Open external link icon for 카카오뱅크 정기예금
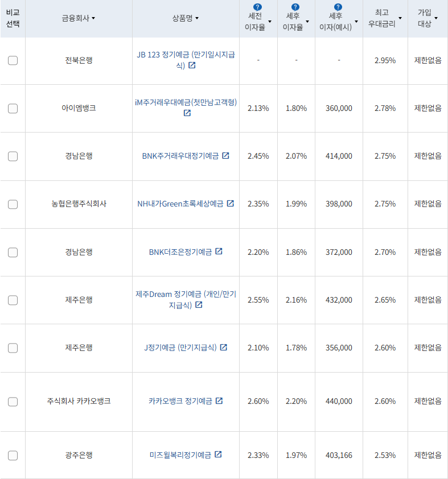 [219, 400]
